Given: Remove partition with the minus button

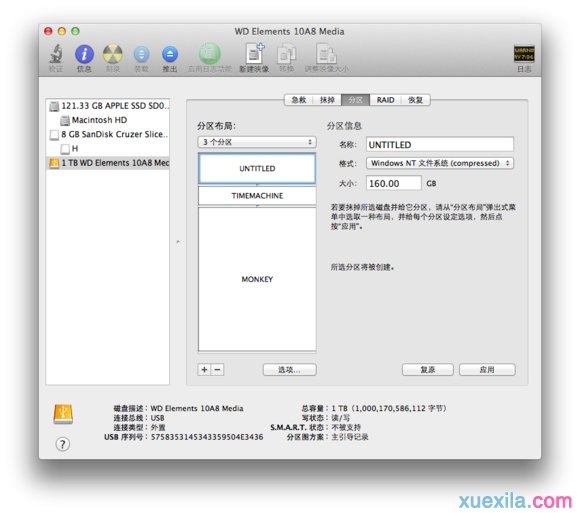Looking at the screenshot, I should (218, 369).
